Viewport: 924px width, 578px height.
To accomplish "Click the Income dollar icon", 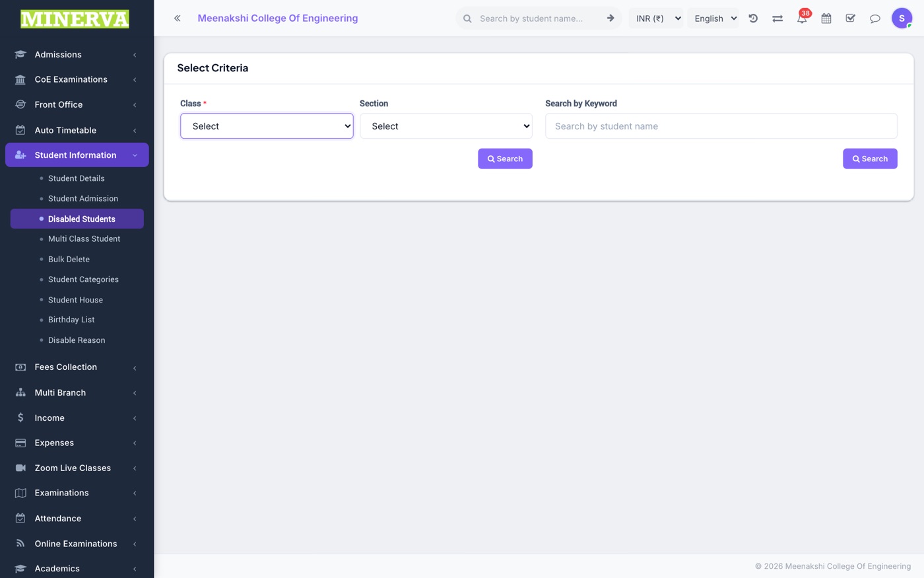I will pos(20,417).
